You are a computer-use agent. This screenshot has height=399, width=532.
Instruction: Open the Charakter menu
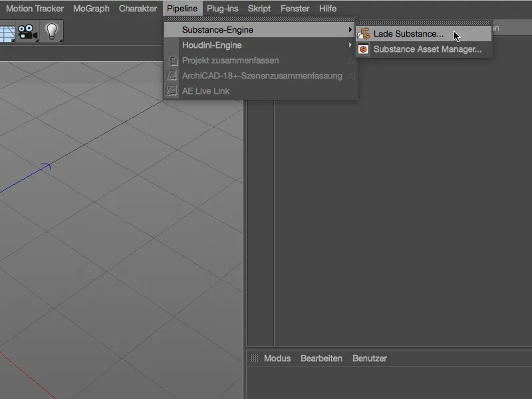click(138, 9)
